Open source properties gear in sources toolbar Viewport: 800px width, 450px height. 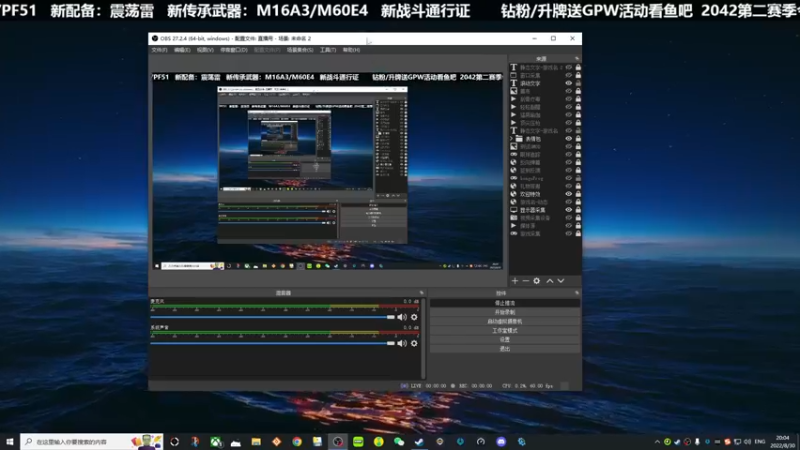pos(537,281)
